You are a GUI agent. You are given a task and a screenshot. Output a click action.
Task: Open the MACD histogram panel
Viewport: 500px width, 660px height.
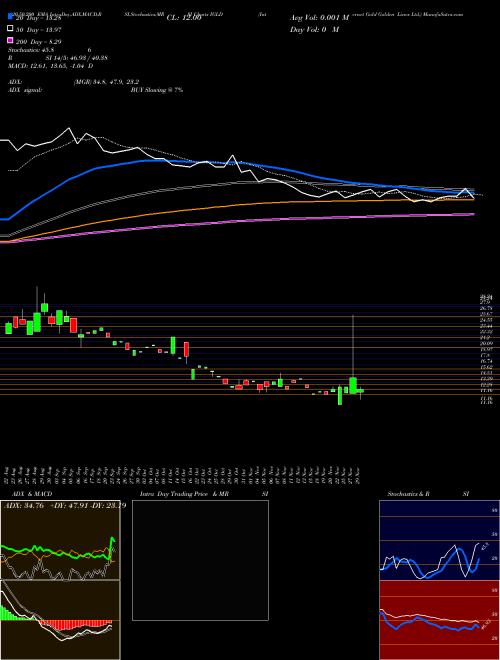[x=60, y=620]
